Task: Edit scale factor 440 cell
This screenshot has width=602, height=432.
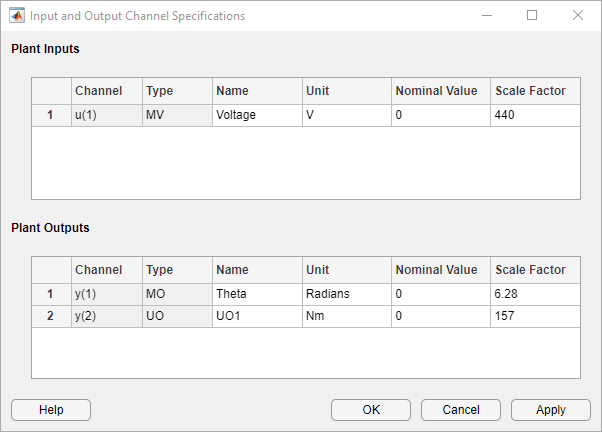Action: coord(535,115)
